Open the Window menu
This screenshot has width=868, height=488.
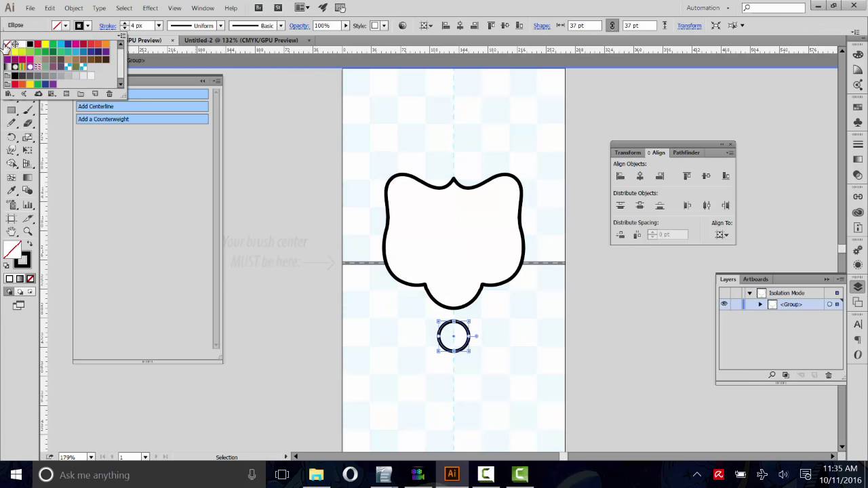(x=203, y=8)
